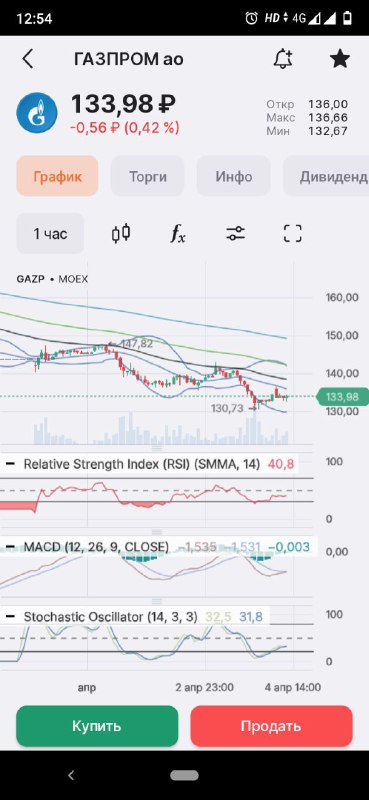Screen dimensions: 369x800
Task: Open the candlestick chart type selector
Action: coord(121,234)
